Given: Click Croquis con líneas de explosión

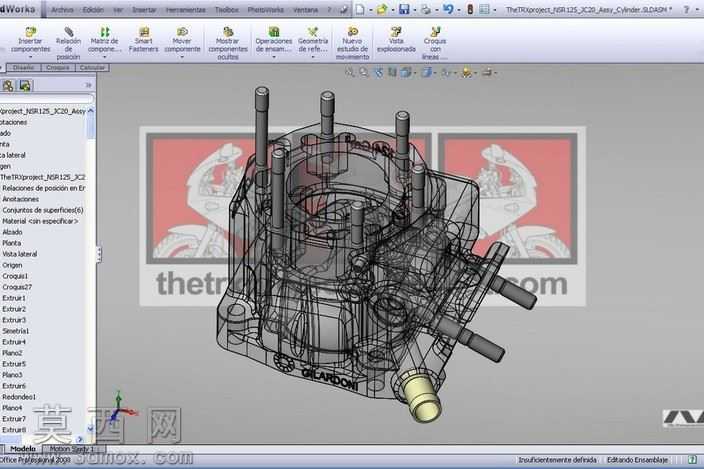Looking at the screenshot, I should [x=435, y=43].
